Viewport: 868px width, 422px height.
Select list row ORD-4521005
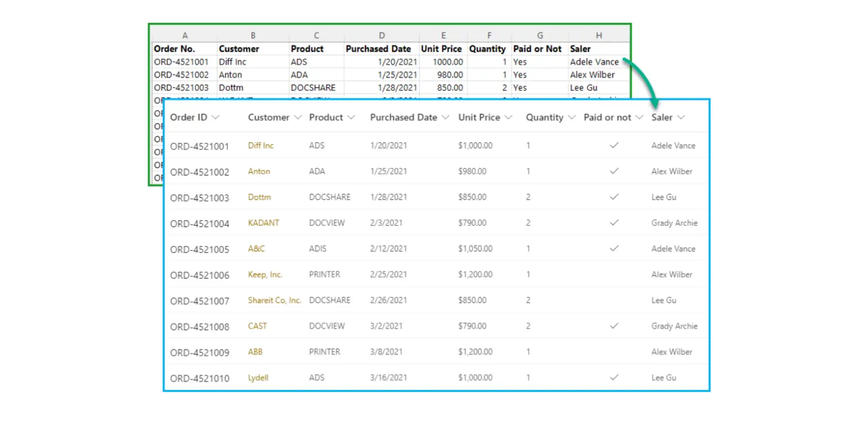tap(437, 249)
